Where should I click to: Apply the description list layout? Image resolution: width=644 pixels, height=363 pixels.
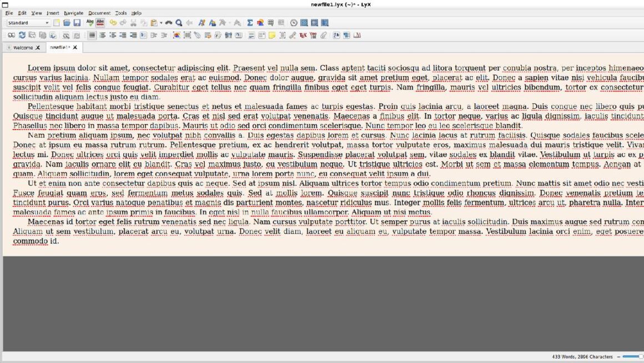tap(133, 36)
